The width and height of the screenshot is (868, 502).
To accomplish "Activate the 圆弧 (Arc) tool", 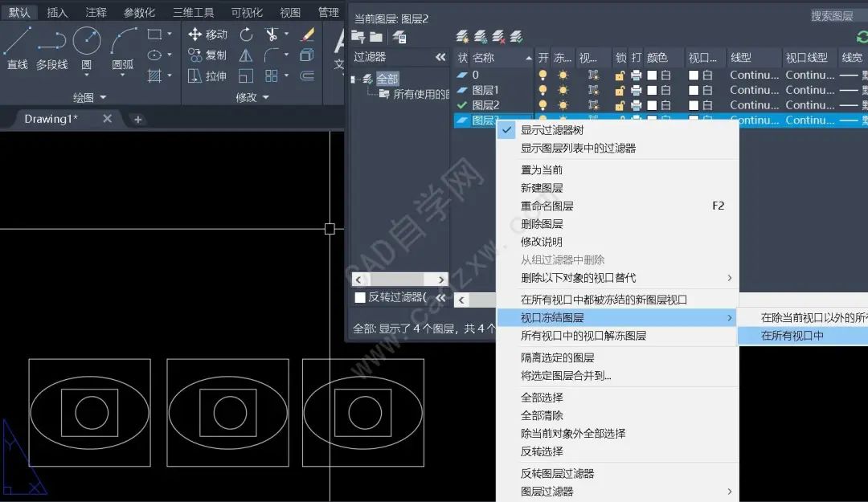I will 123,47.
